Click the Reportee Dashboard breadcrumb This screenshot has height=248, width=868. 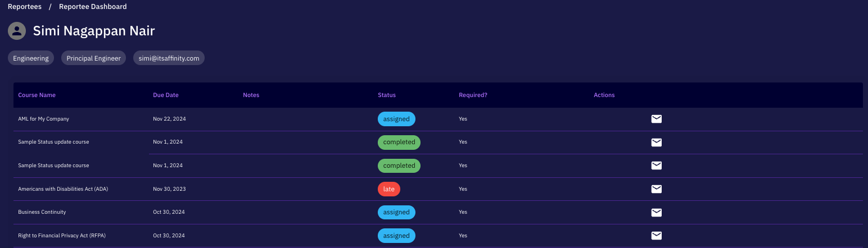click(x=93, y=7)
